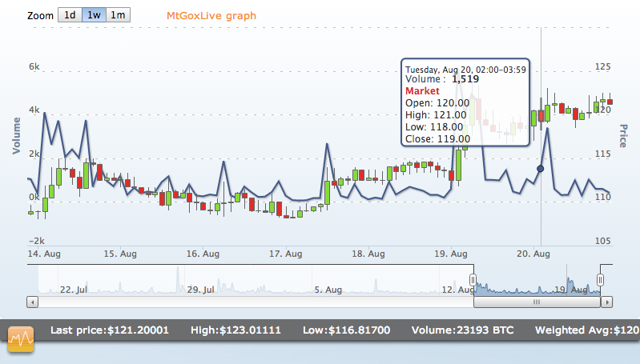The height and width of the screenshot is (364, 640).
Task: Click the 14. Aug axis label
Action: click(x=44, y=254)
